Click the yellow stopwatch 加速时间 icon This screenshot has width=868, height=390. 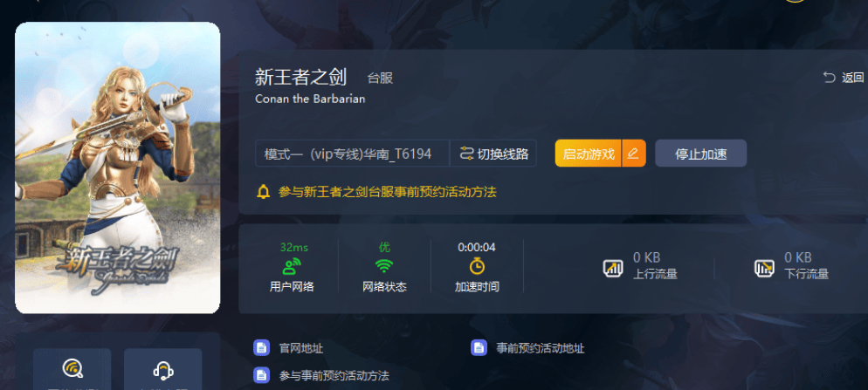click(477, 266)
